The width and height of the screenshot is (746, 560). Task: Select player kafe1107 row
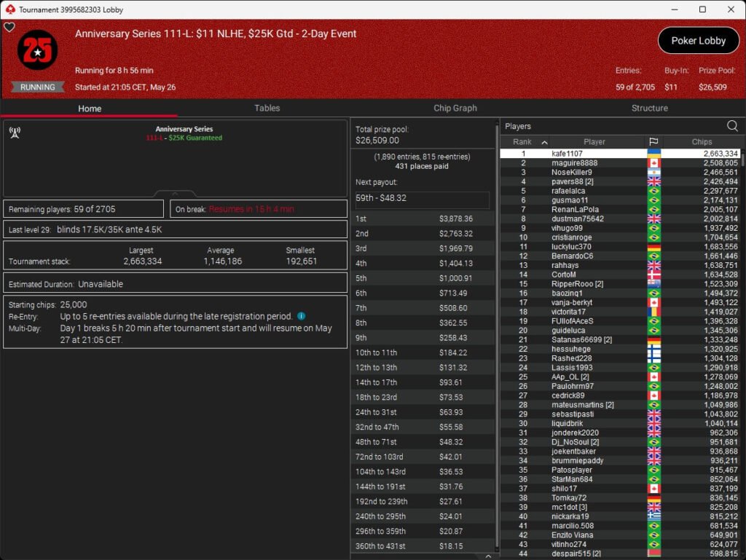coord(620,154)
